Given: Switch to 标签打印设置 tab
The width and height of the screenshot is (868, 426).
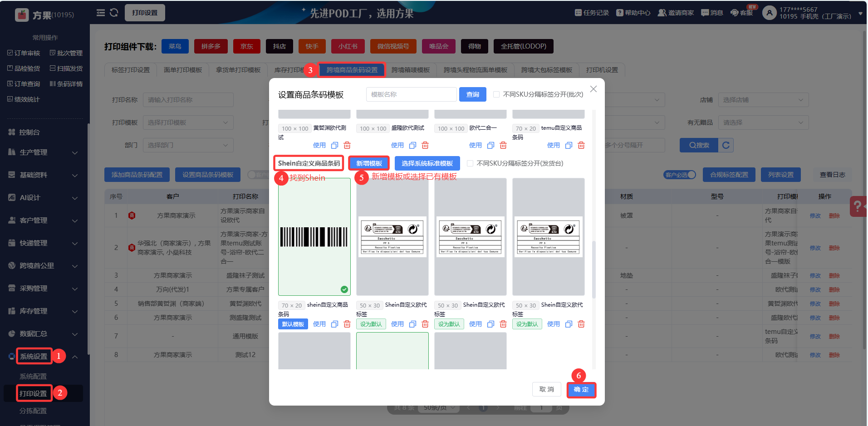Looking at the screenshot, I should pos(131,70).
